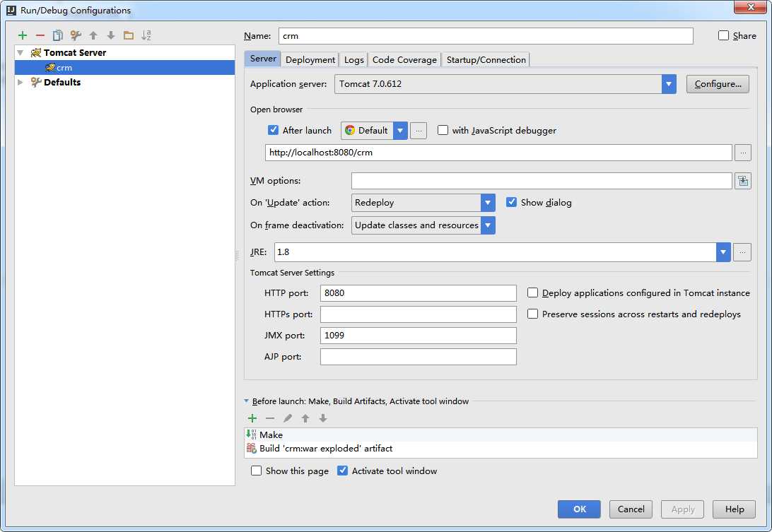Toggle Activate tool window checkbox
Image resolution: width=772 pixels, height=532 pixels.
point(342,471)
